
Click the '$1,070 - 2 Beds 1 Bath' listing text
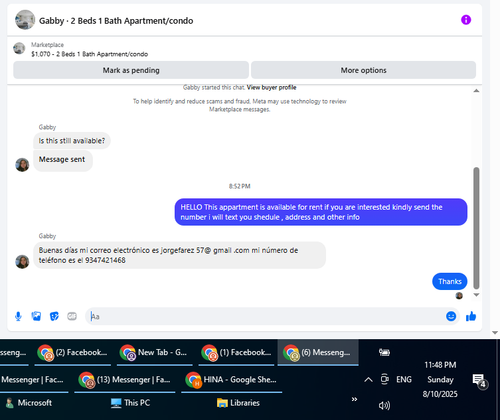point(90,54)
